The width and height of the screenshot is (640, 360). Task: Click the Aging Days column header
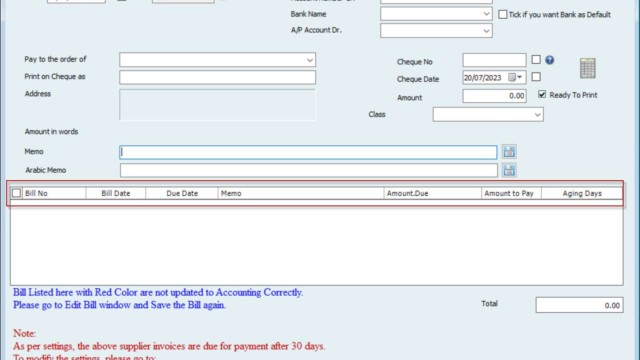point(582,193)
